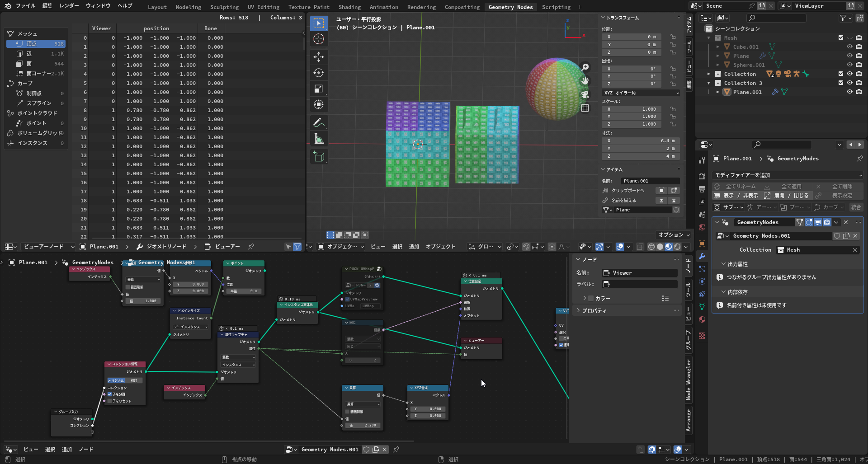
Task: Open the View Layer properties tab
Action: coord(702,202)
